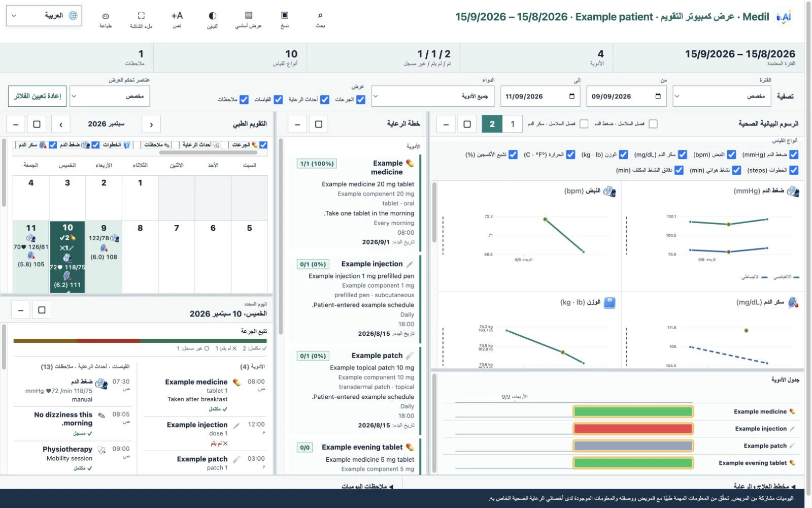812x508 pixels.
Task: Expand today's notes (ملاحظات اليوميات) section
Action: click(367, 486)
